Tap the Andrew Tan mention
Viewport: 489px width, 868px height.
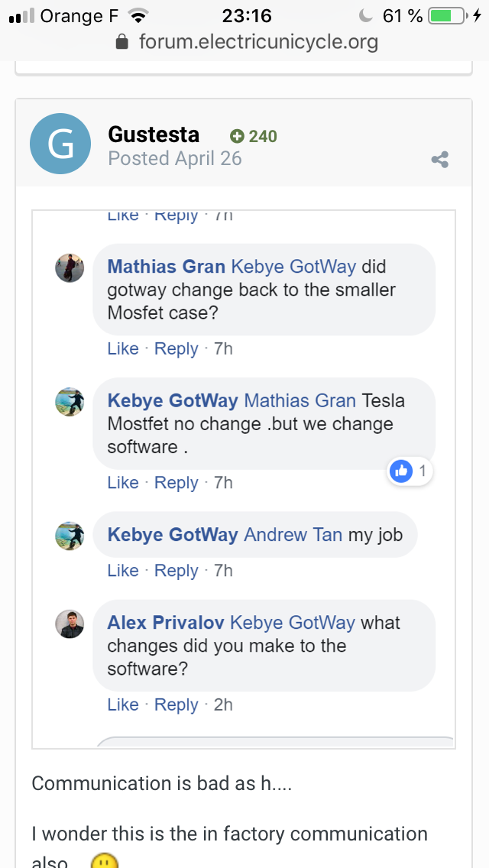pos(293,535)
